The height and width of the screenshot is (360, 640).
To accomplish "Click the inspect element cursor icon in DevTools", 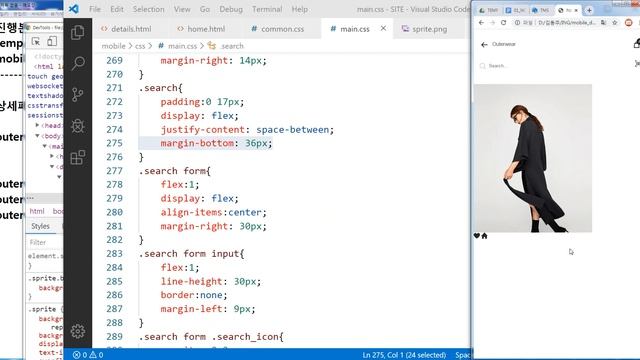I will click(36, 41).
